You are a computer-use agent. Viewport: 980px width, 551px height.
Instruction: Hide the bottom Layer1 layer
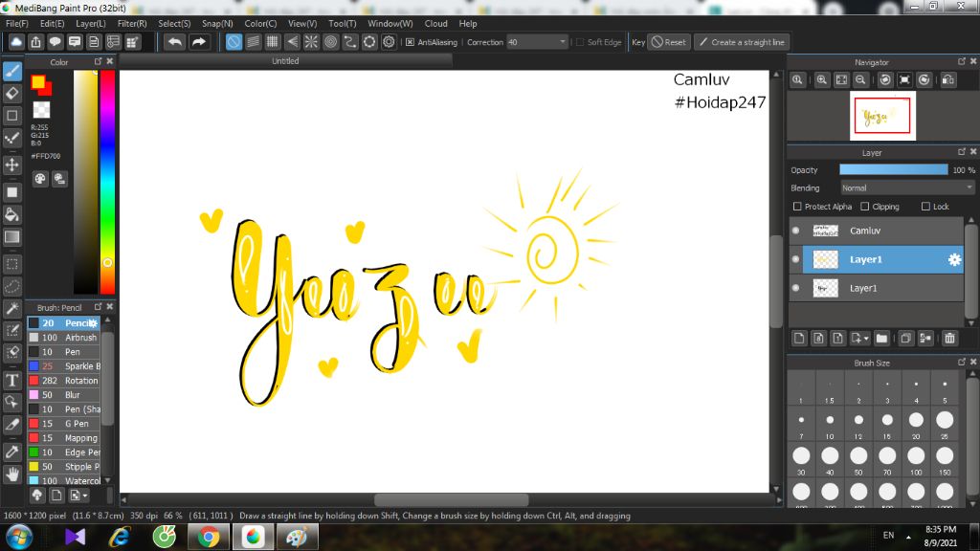[795, 288]
